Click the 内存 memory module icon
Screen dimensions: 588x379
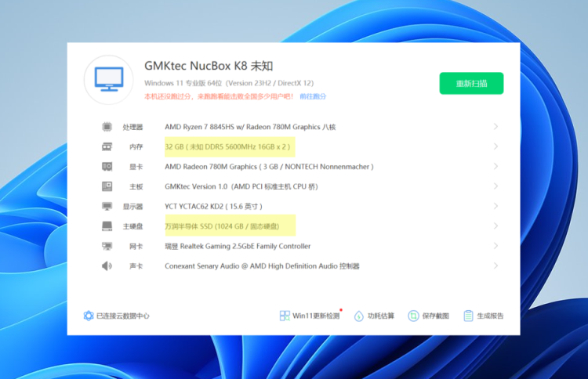tap(107, 146)
